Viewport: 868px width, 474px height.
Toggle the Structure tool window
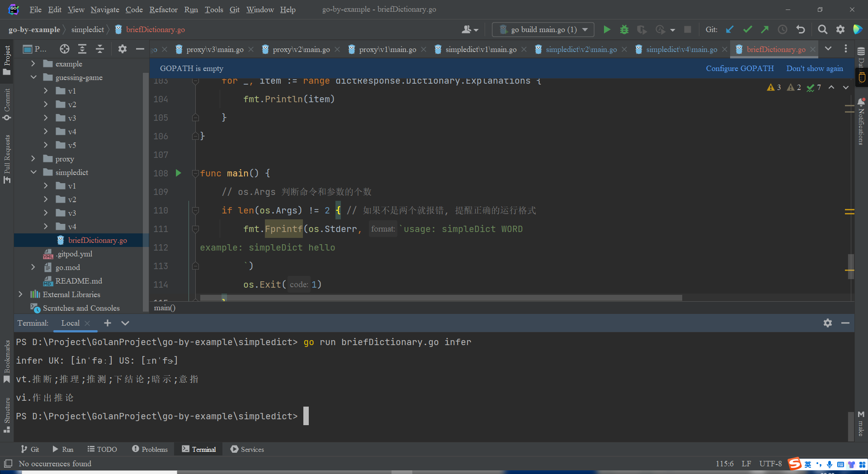7,414
